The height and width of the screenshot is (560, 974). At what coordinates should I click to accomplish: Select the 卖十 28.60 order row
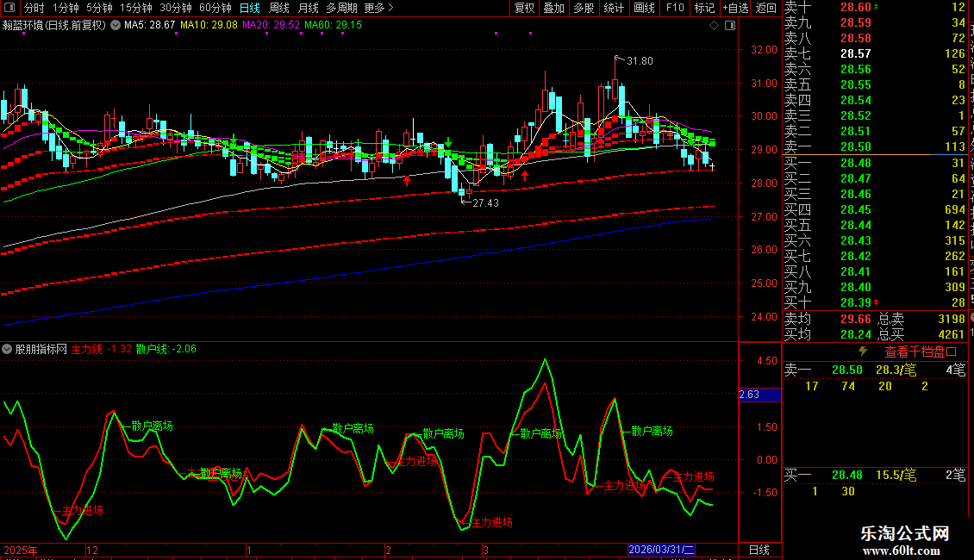pos(875,8)
